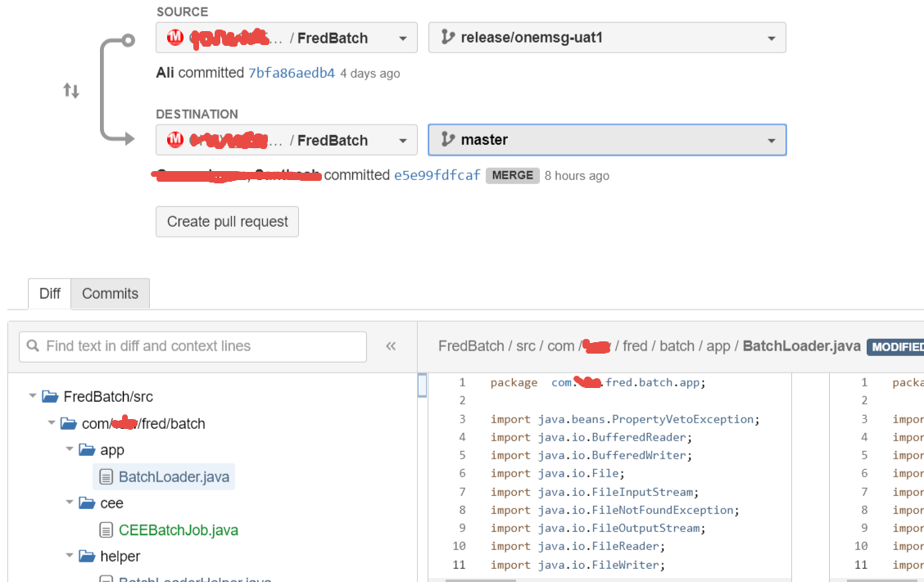Click BatchLoader.java file icon

[x=106, y=477]
